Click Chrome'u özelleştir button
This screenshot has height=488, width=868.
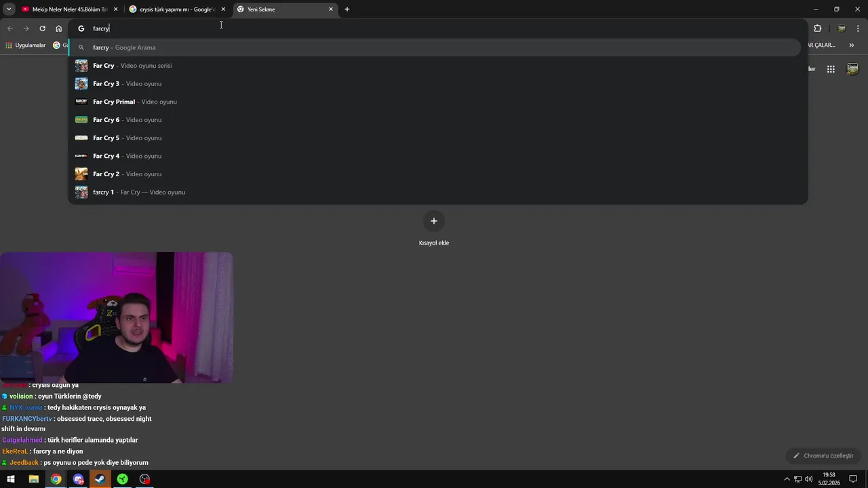point(824,455)
